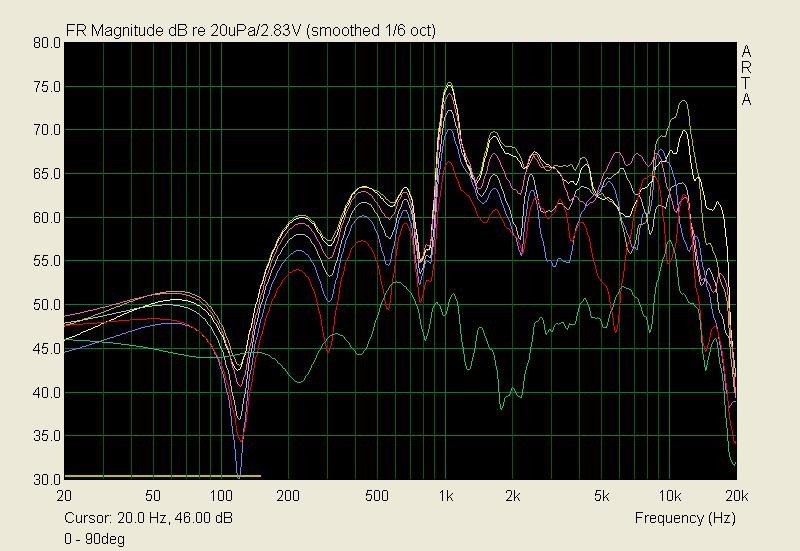Viewport: 800px width, 551px height.
Task: Click the 80.0 dB axis value
Action: click(x=47, y=43)
